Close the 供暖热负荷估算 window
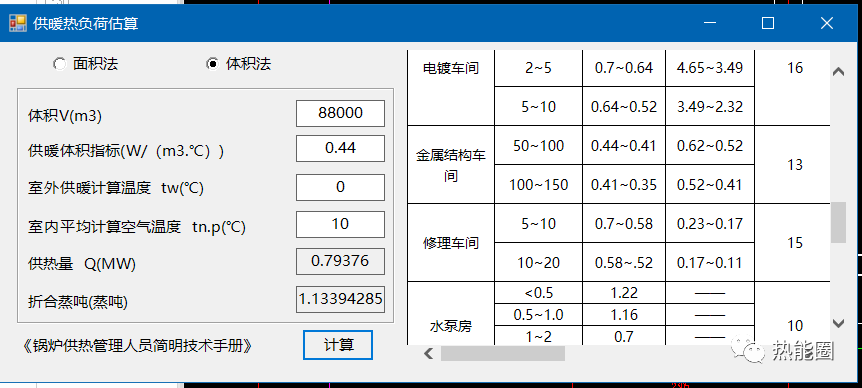The image size is (862, 388). 826,23
